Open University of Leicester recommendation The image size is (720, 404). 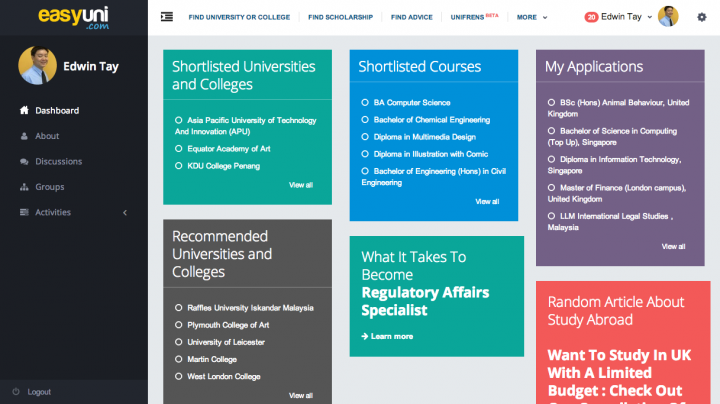pyautogui.click(x=226, y=342)
